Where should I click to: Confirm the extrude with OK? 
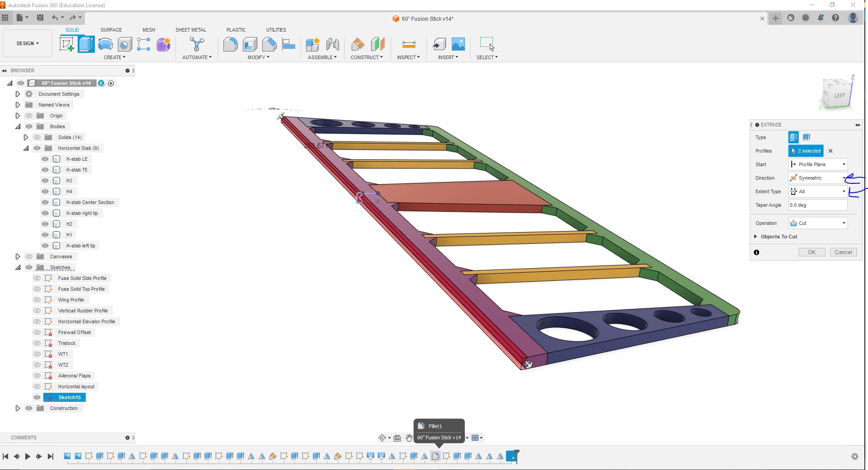pos(811,252)
